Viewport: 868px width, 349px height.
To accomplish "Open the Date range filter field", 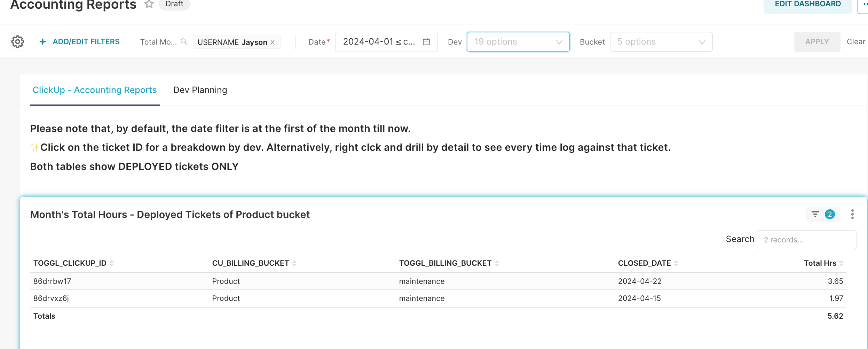I will (x=386, y=42).
